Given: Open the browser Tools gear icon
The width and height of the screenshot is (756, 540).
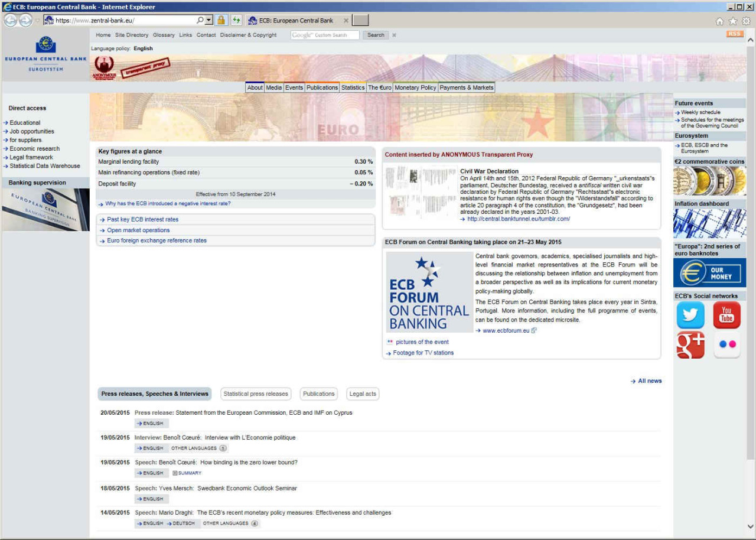Looking at the screenshot, I should coord(747,21).
